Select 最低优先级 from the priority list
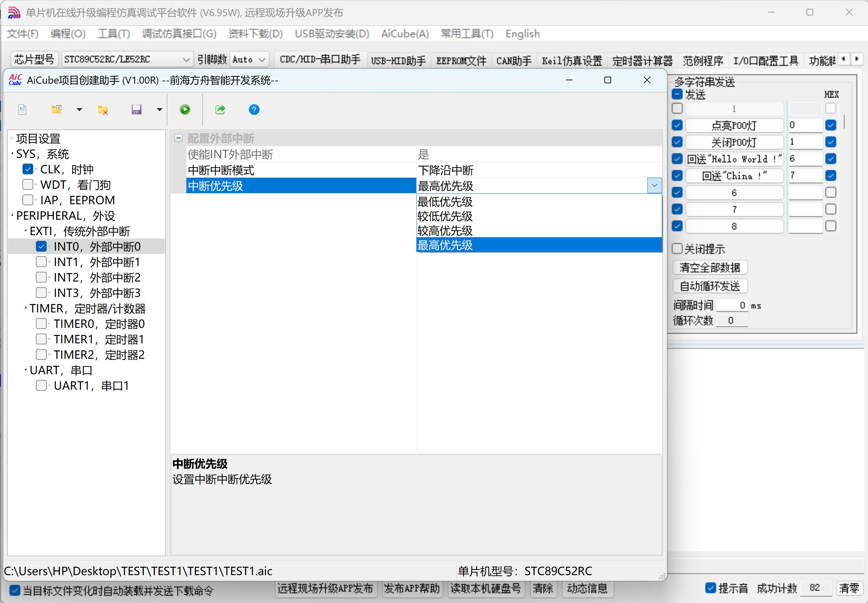 [x=539, y=202]
